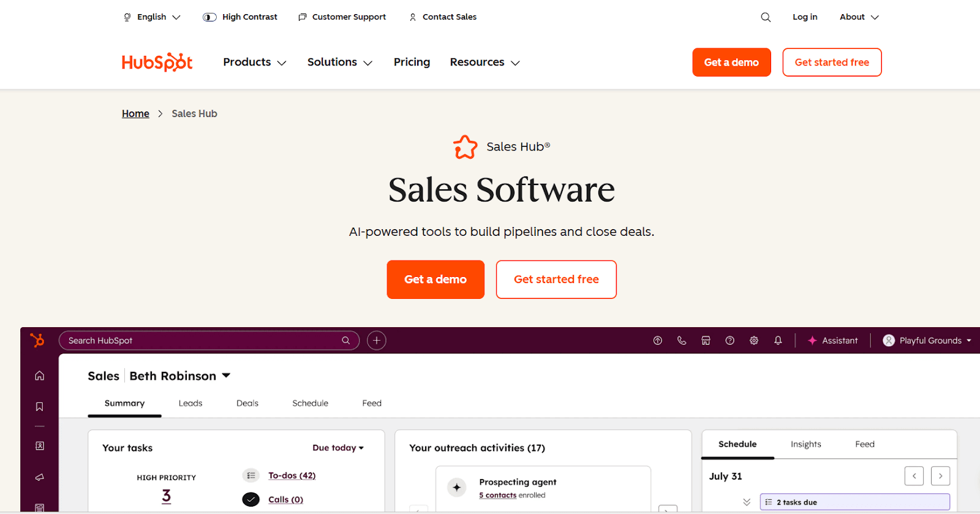980x514 pixels.
Task: Expand the Solutions menu
Action: (x=340, y=62)
